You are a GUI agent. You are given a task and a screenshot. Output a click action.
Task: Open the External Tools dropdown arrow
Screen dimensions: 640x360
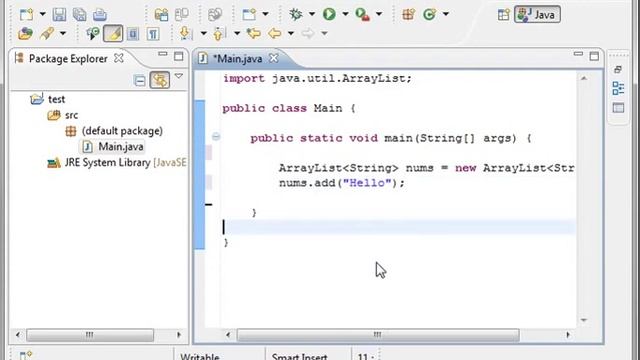coord(379,14)
